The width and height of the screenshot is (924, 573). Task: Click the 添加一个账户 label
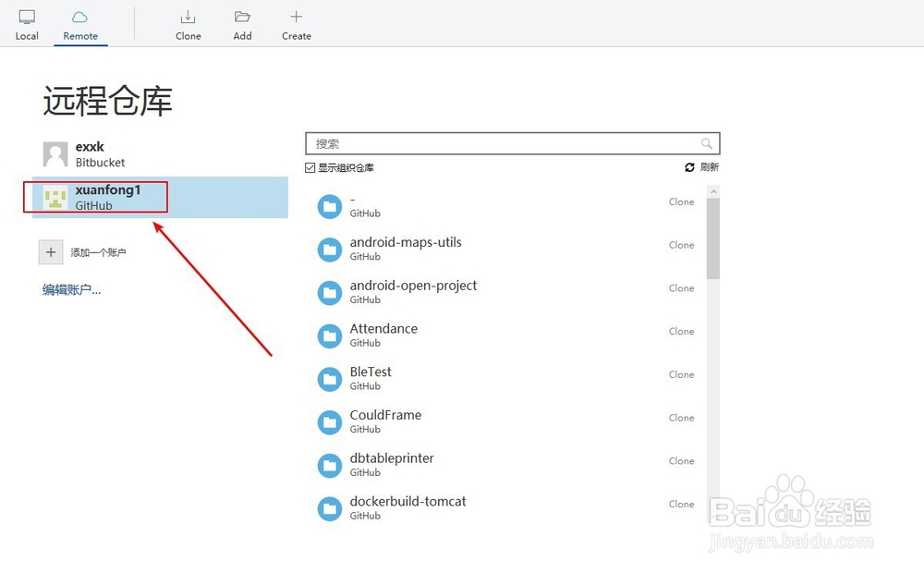(99, 252)
